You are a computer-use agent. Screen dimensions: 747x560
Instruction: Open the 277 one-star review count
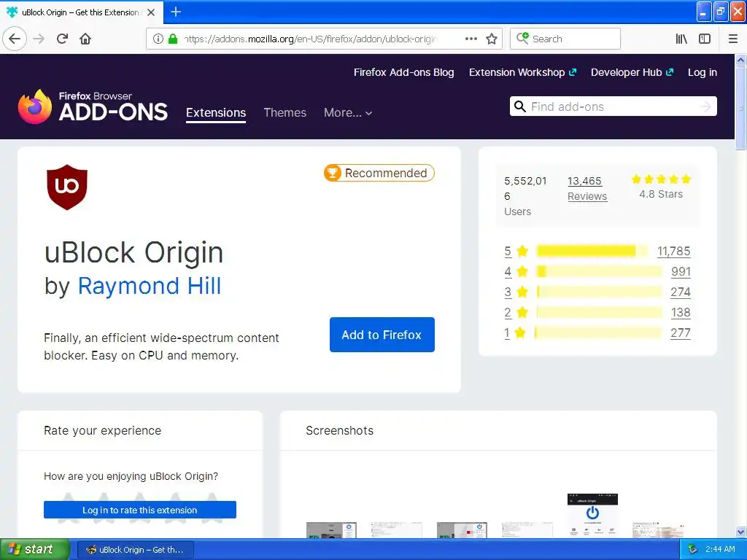681,332
